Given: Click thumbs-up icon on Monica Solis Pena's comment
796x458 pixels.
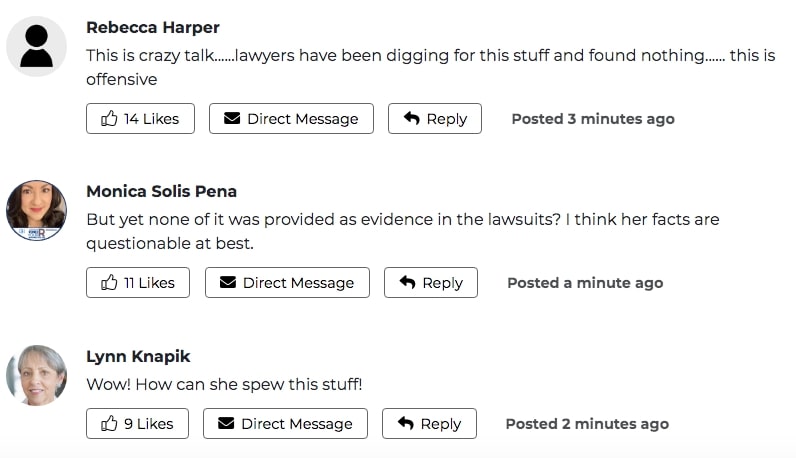Looking at the screenshot, I should point(109,282).
